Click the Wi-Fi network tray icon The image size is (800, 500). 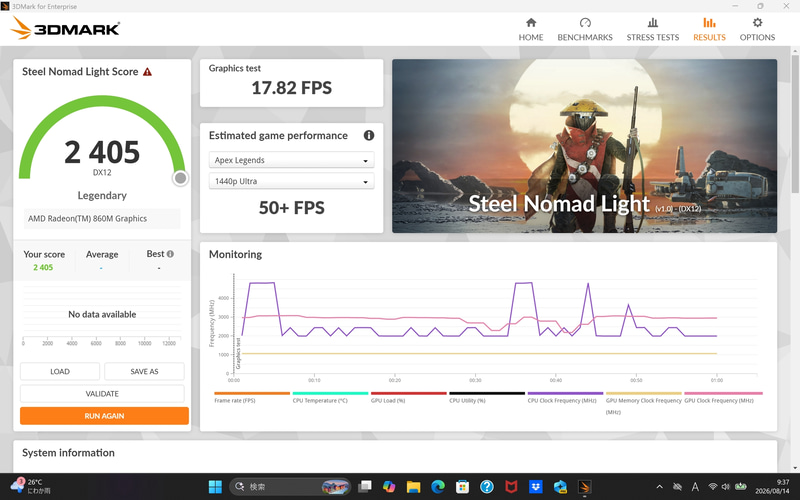[713, 487]
